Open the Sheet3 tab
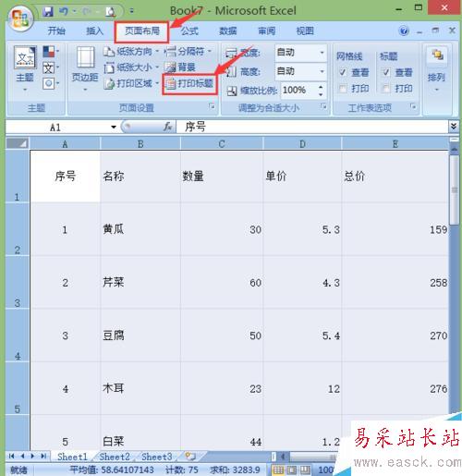Screen dimensions: 462x476 pos(156,457)
